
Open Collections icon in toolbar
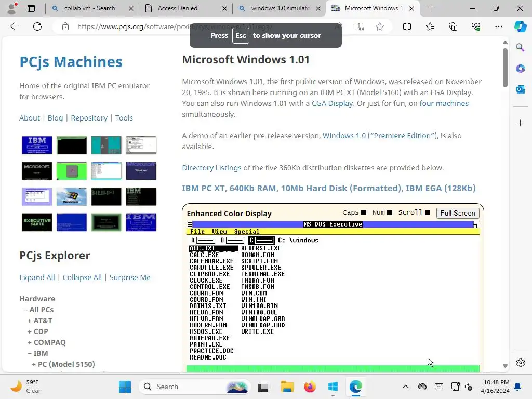[453, 26]
